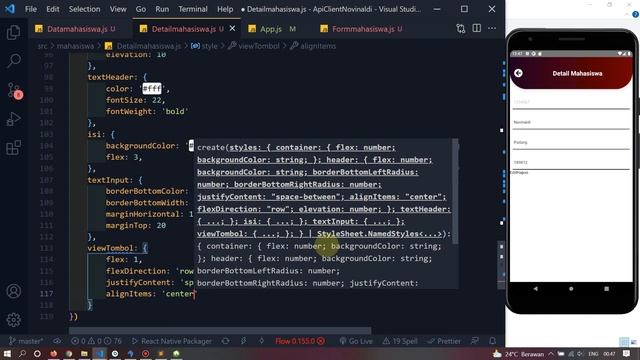Image resolution: width=640 pixels, height=360 pixels.
Task: Click the Padang input field in emulator
Action: 571,143
